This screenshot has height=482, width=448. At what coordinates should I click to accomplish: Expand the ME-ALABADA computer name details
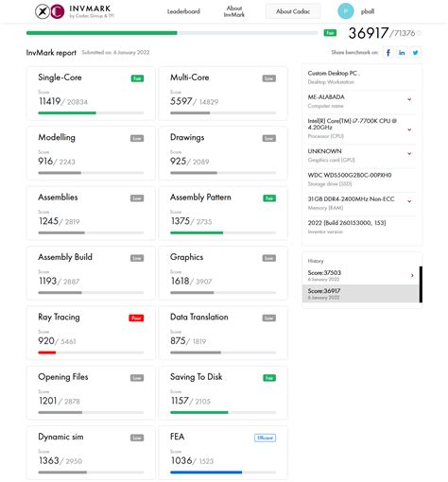[409, 99]
